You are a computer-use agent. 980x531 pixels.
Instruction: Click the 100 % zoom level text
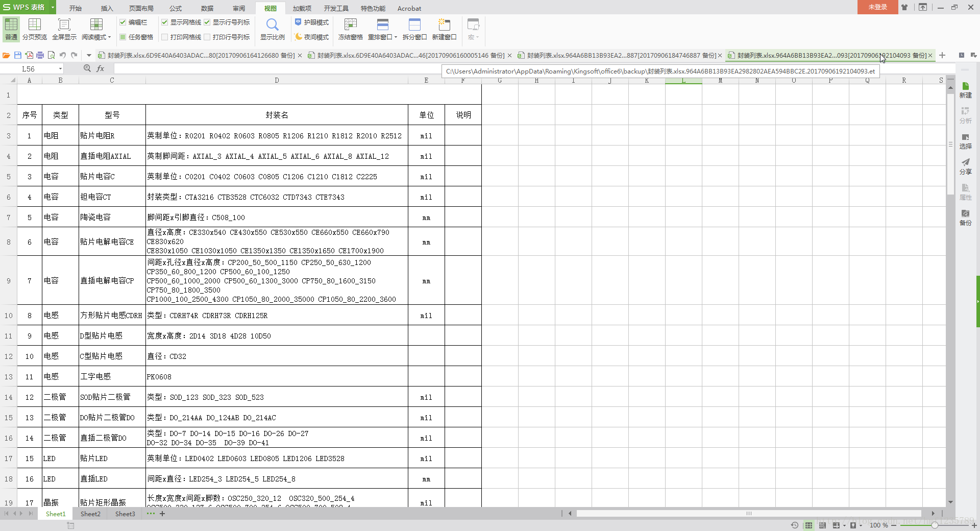click(878, 525)
